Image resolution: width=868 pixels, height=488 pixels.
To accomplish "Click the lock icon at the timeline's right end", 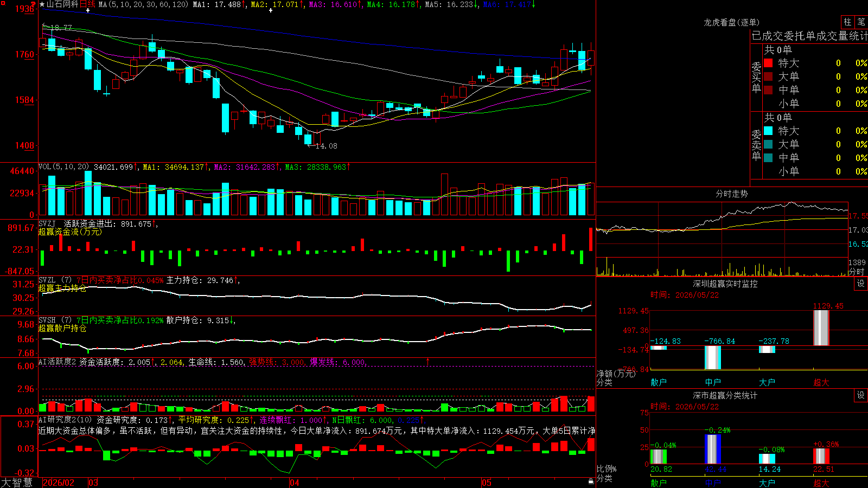I will tap(591, 481).
